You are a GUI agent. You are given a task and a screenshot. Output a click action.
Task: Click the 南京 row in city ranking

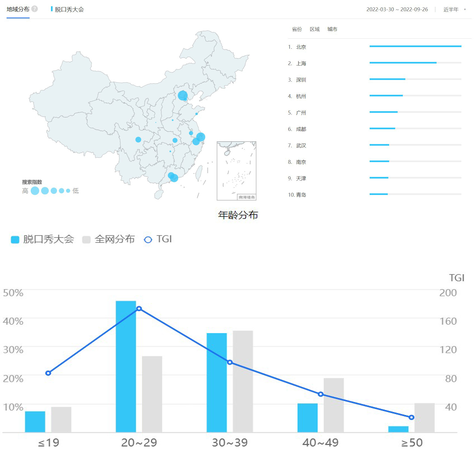click(374, 162)
